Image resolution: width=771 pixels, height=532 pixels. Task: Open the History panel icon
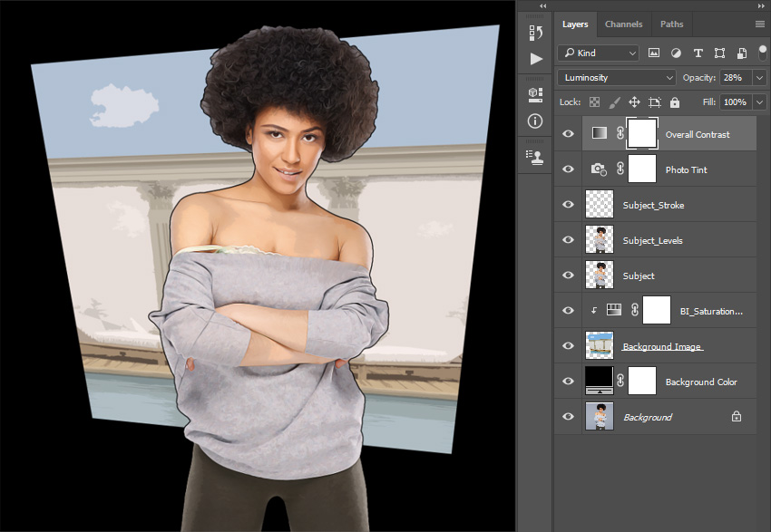536,34
